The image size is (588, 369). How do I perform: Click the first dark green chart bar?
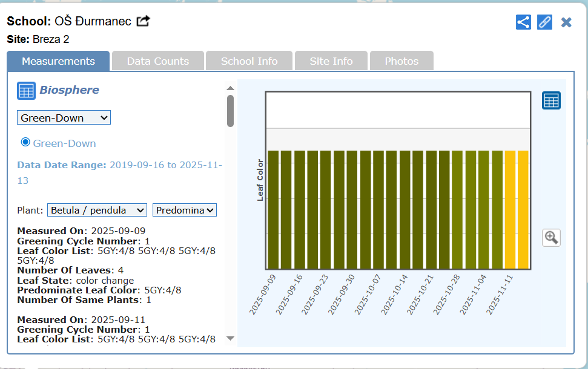click(273, 209)
